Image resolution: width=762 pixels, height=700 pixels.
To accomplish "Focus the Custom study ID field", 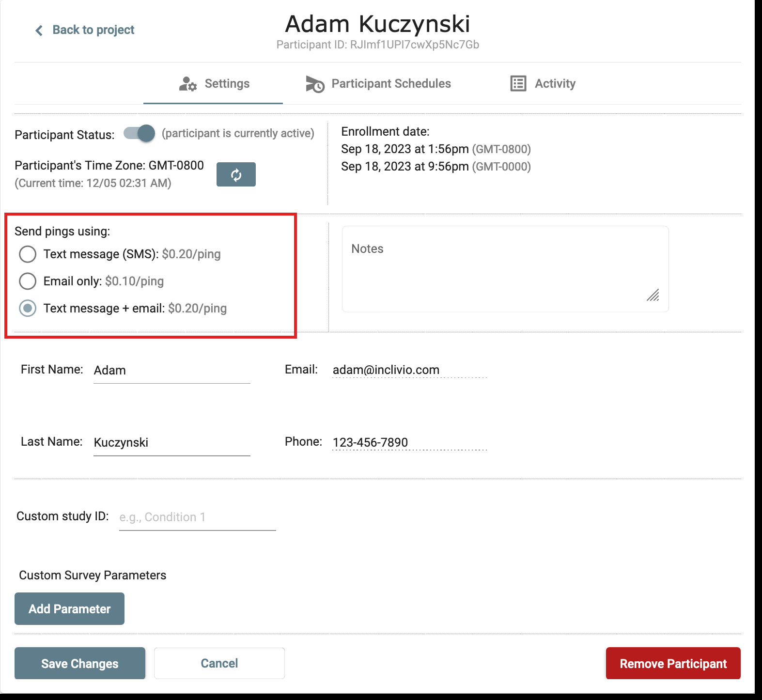I will coord(197,517).
